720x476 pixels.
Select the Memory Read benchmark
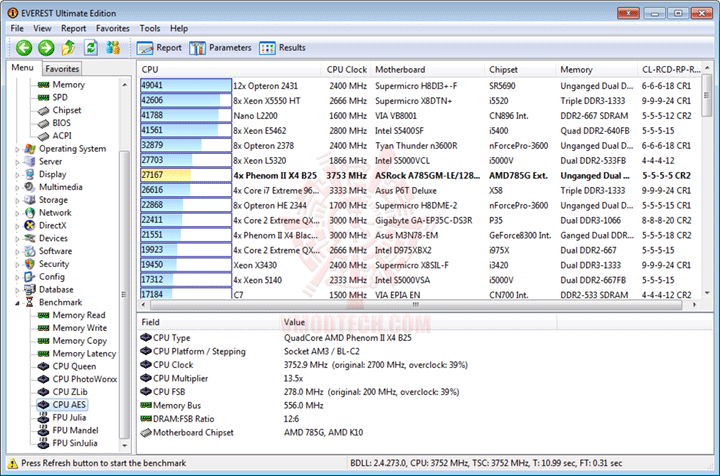pos(79,315)
